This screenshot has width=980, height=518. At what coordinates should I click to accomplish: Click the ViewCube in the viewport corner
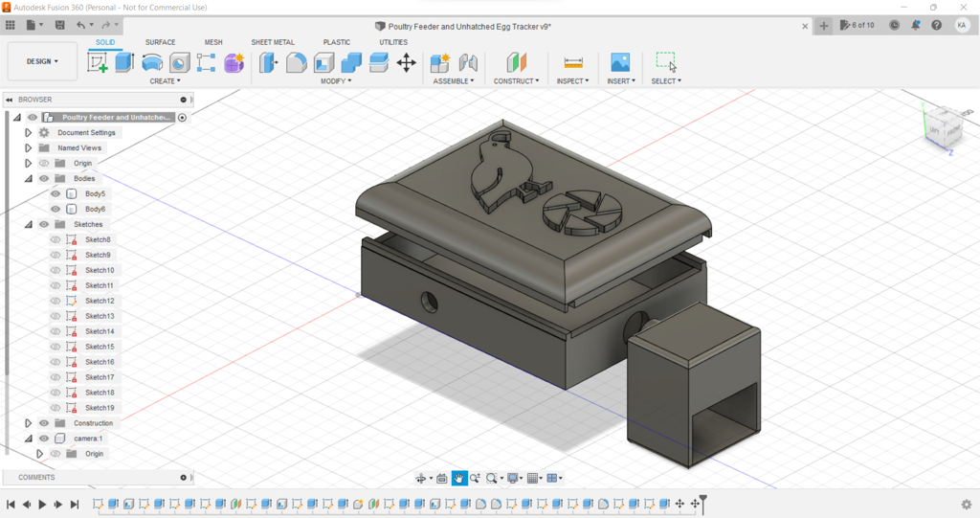point(940,126)
